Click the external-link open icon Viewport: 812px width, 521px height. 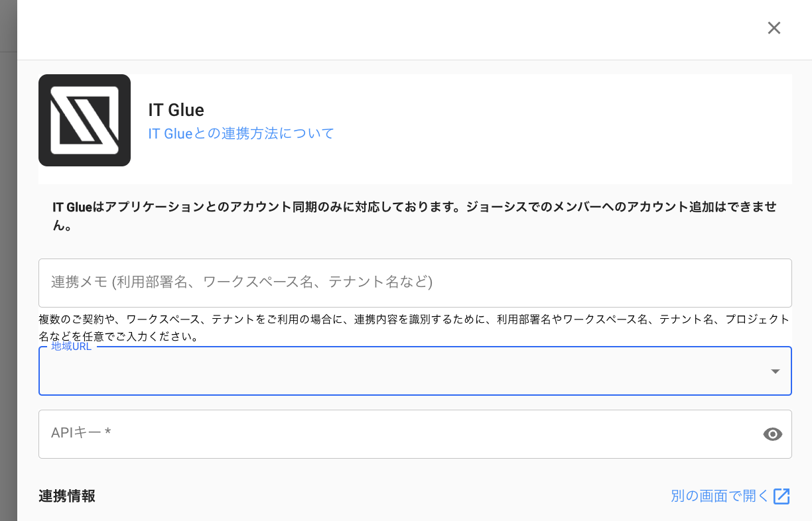[x=782, y=496]
